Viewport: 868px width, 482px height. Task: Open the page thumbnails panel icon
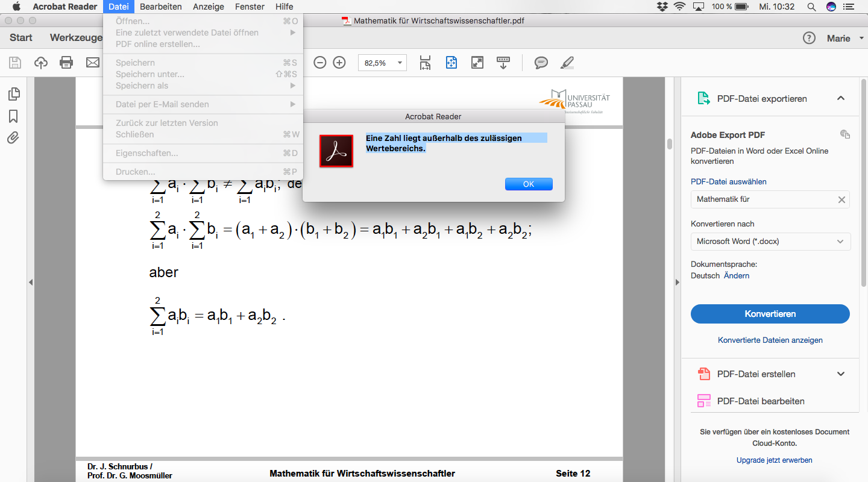(x=13, y=94)
